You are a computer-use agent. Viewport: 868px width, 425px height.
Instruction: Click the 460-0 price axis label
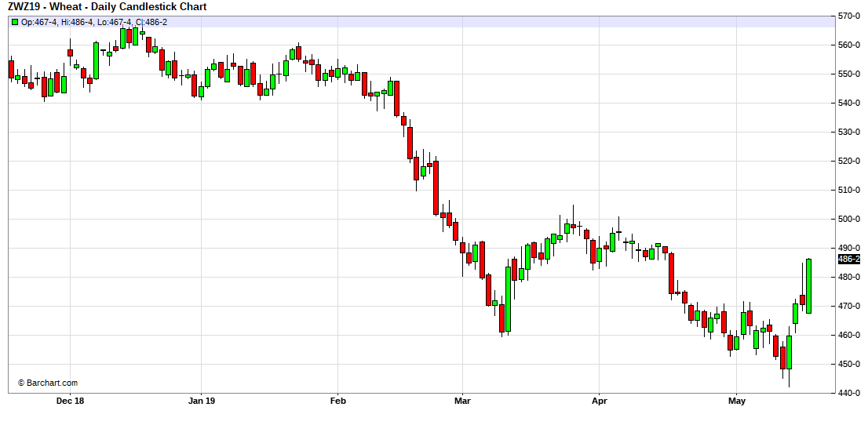tap(848, 336)
